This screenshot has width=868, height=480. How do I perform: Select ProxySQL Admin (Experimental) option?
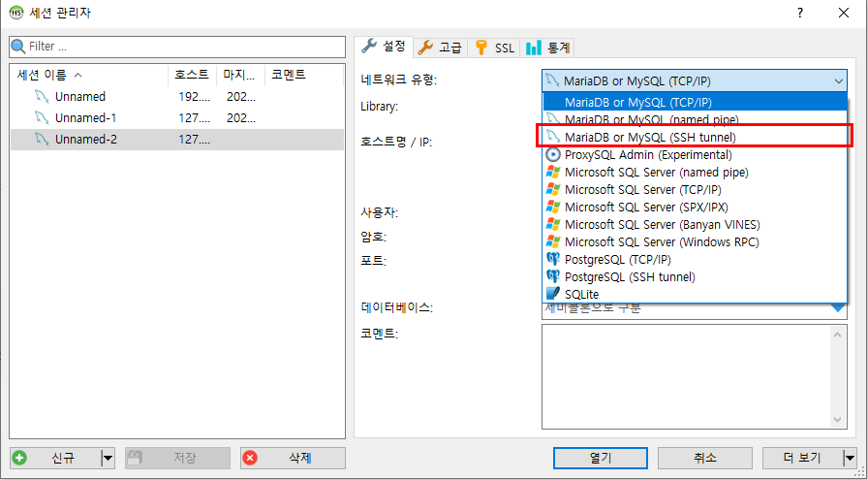[695, 154]
